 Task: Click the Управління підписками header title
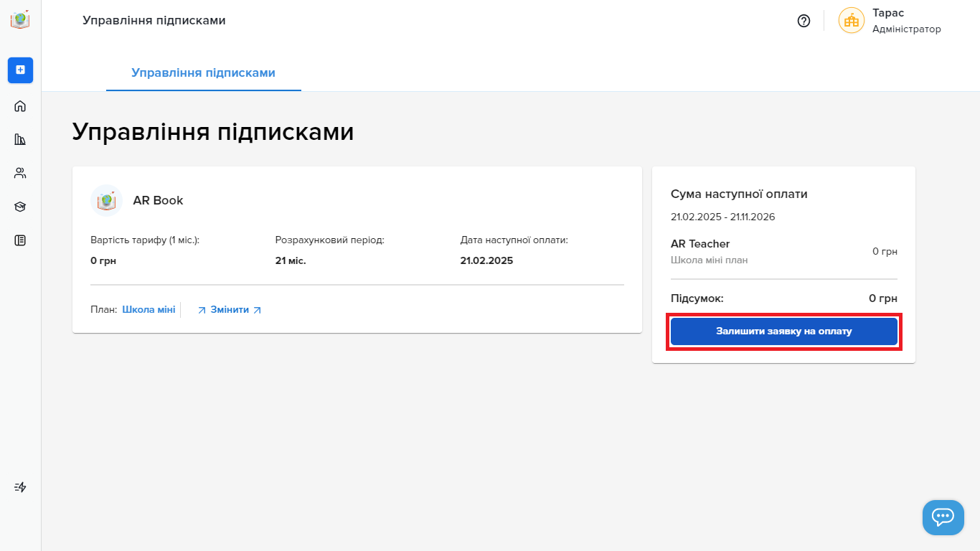(154, 20)
